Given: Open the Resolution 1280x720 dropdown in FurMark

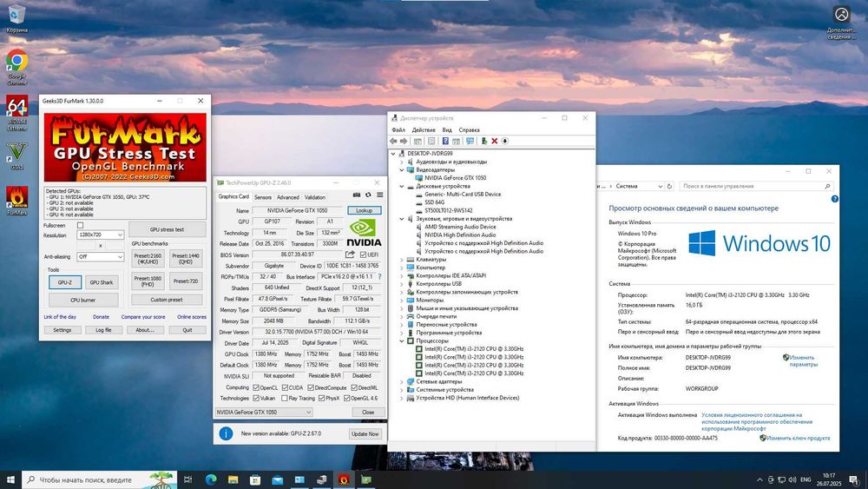Looking at the screenshot, I should [100, 235].
